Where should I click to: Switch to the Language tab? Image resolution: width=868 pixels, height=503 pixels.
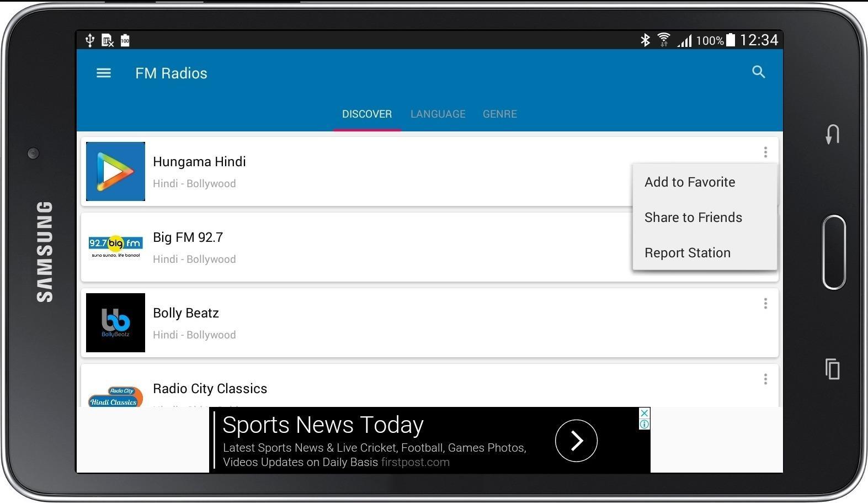coord(438,114)
